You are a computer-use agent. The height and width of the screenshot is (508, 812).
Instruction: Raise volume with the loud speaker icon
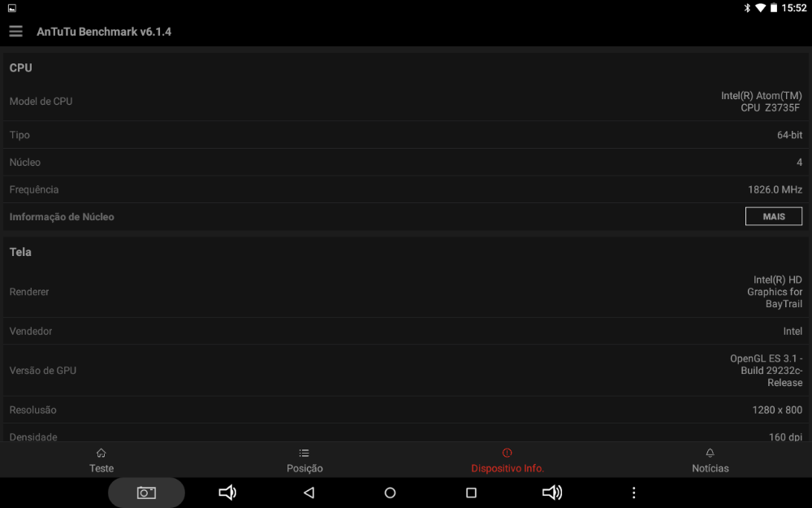tap(552, 493)
